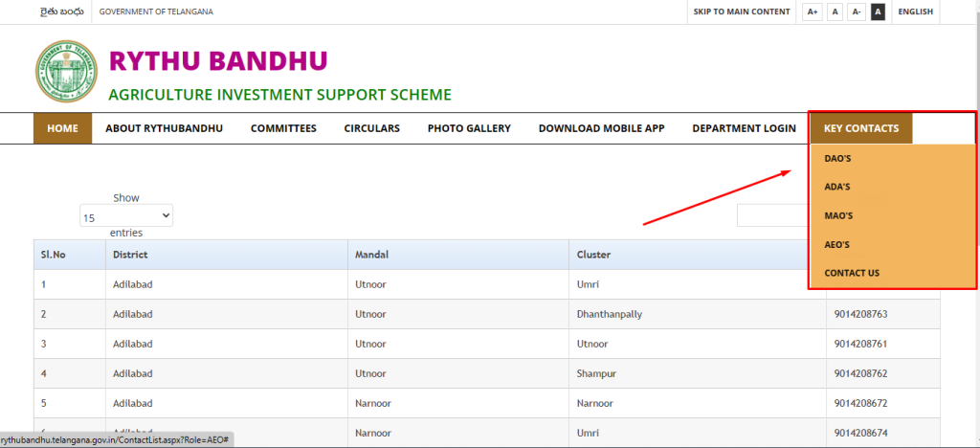Navigate to About Rythubandhu

pos(164,128)
